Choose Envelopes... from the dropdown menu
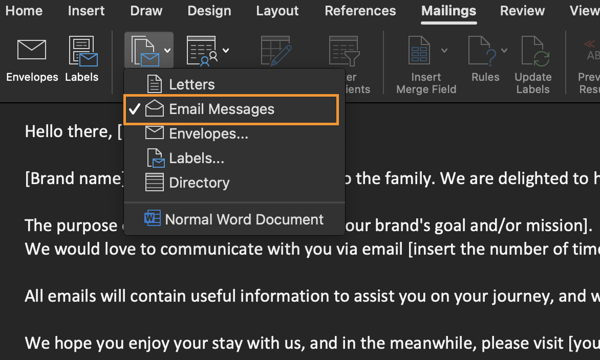 pyautogui.click(x=234, y=134)
